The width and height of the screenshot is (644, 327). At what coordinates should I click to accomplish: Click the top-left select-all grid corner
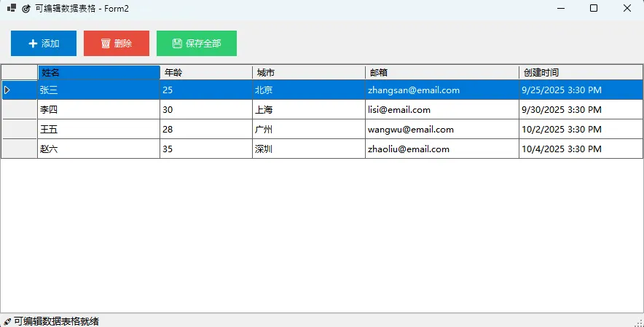pos(19,72)
